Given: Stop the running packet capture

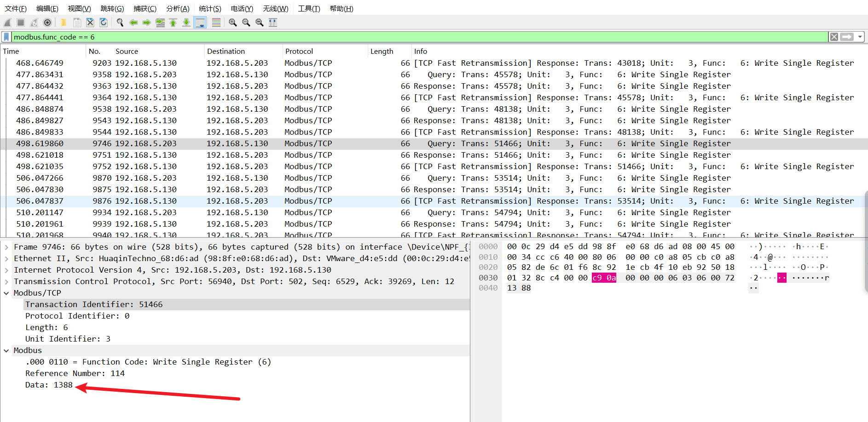Looking at the screenshot, I should (21, 23).
